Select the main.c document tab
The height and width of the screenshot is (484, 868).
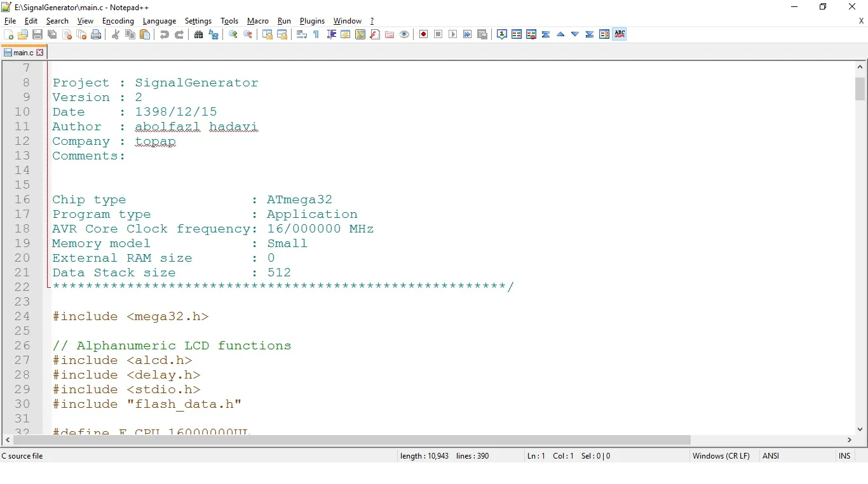click(22, 53)
